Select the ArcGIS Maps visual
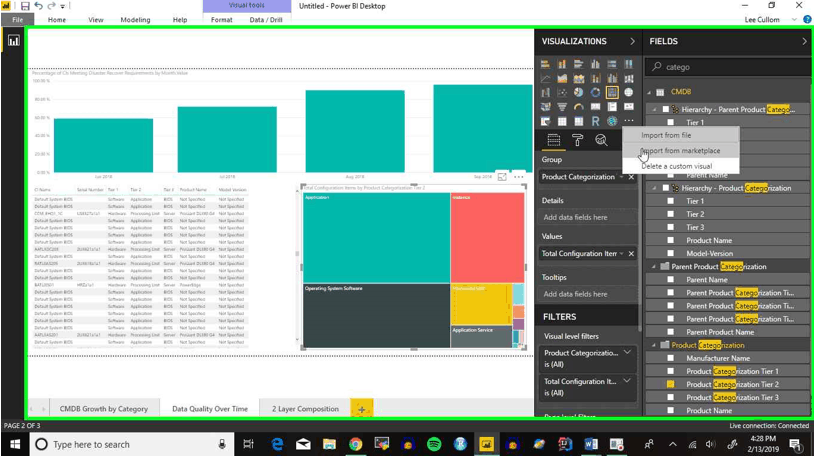The image size is (816, 456). [x=612, y=121]
